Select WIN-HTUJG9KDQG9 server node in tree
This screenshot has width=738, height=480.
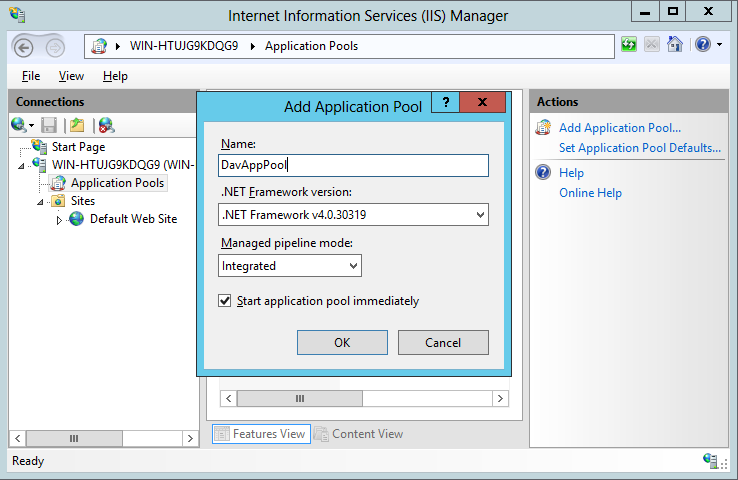click(123, 165)
